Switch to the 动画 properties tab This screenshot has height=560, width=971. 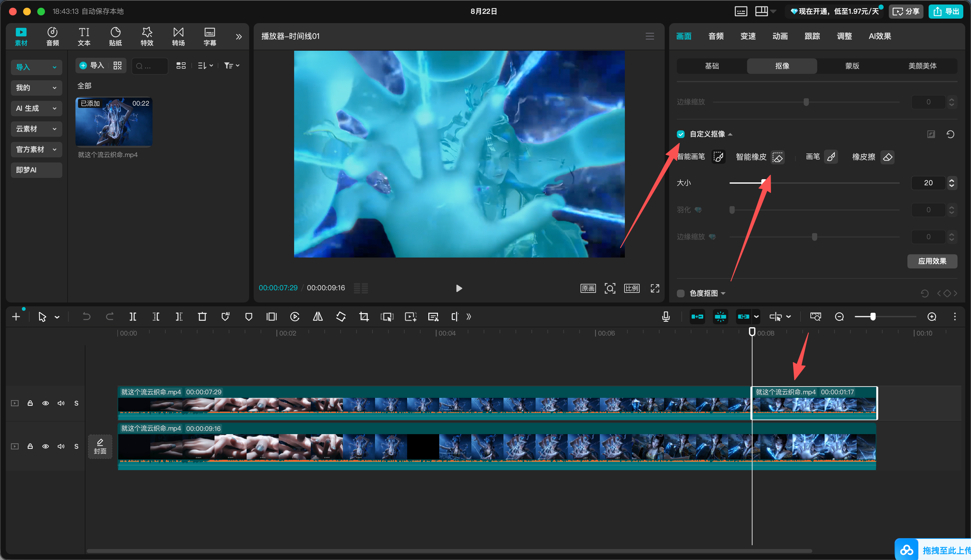pos(780,36)
